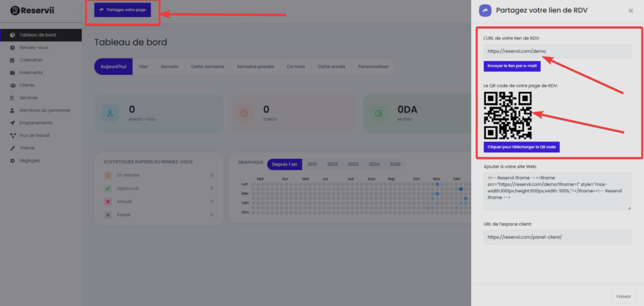Viewport: 644px width, 306px height.
Task: Open Membres du personnel menu item
Action: pos(41,111)
